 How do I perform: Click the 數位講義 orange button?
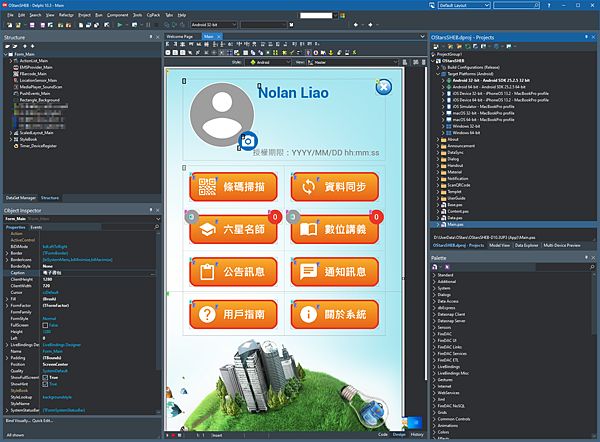(x=335, y=229)
